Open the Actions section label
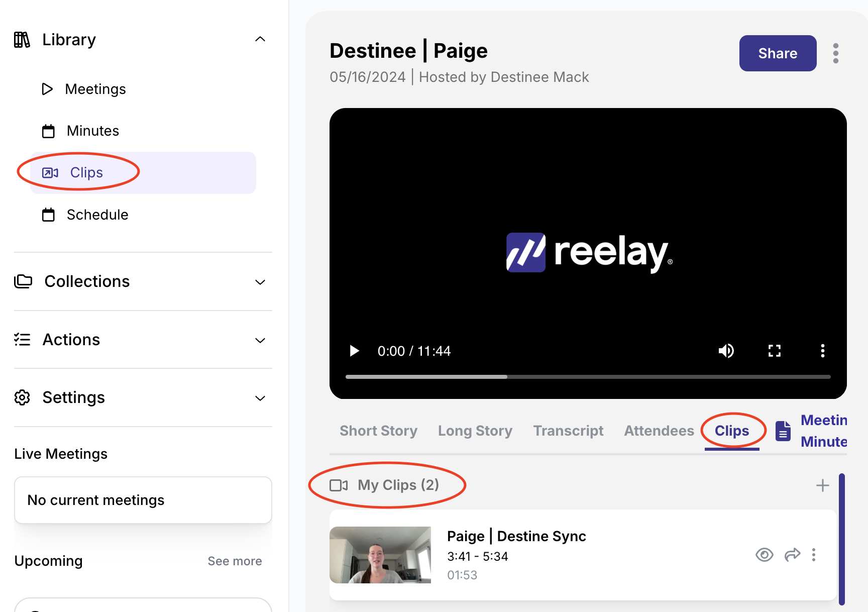Screen dimensions: 868x612 click(x=71, y=340)
